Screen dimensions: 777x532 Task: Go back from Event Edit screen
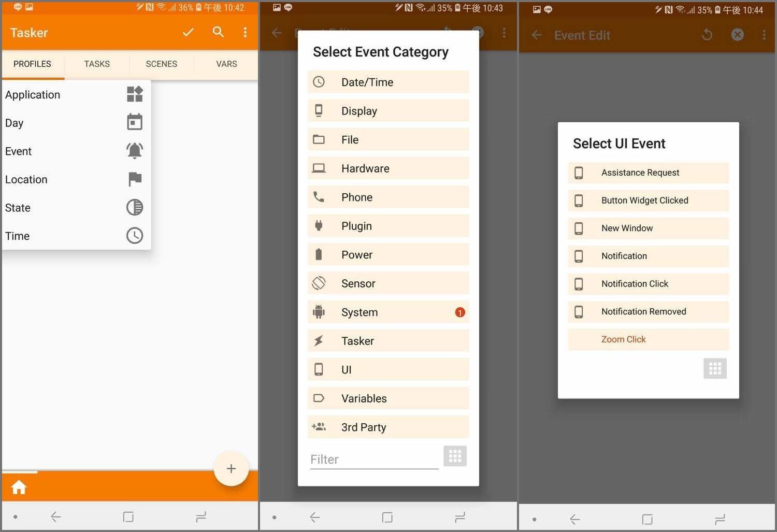pos(537,35)
